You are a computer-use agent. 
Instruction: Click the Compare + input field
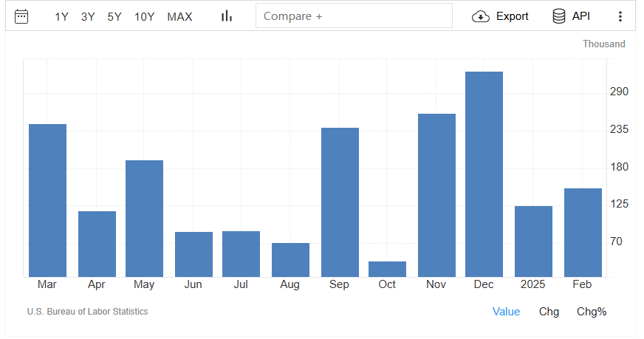tap(354, 16)
